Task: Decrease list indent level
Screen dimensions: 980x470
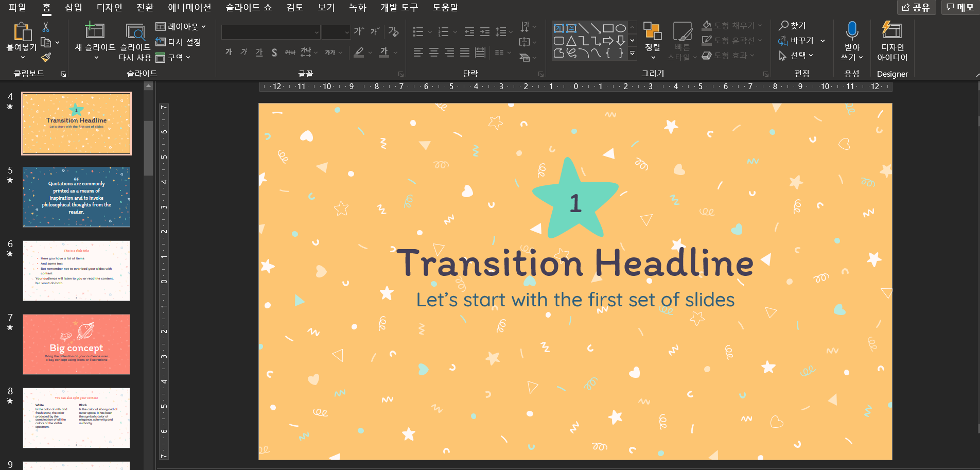Action: point(469,31)
